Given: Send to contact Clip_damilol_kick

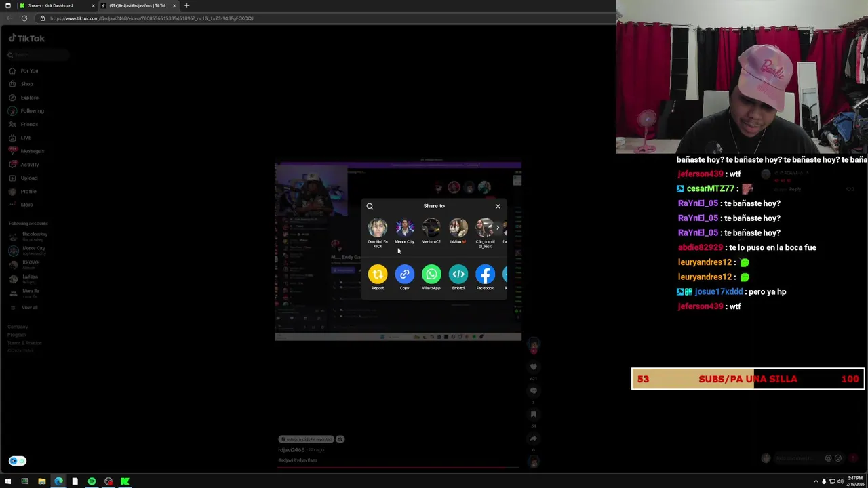Looking at the screenshot, I should (x=485, y=233).
